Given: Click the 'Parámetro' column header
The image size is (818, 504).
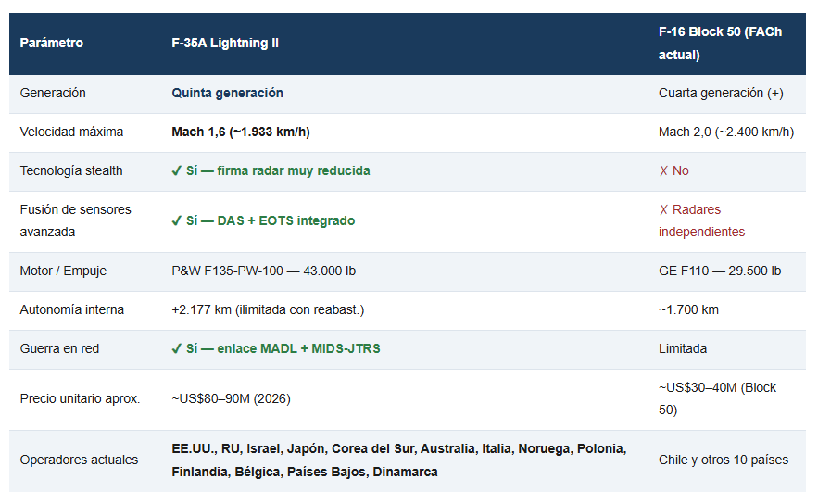Looking at the screenshot, I should [x=52, y=43].
